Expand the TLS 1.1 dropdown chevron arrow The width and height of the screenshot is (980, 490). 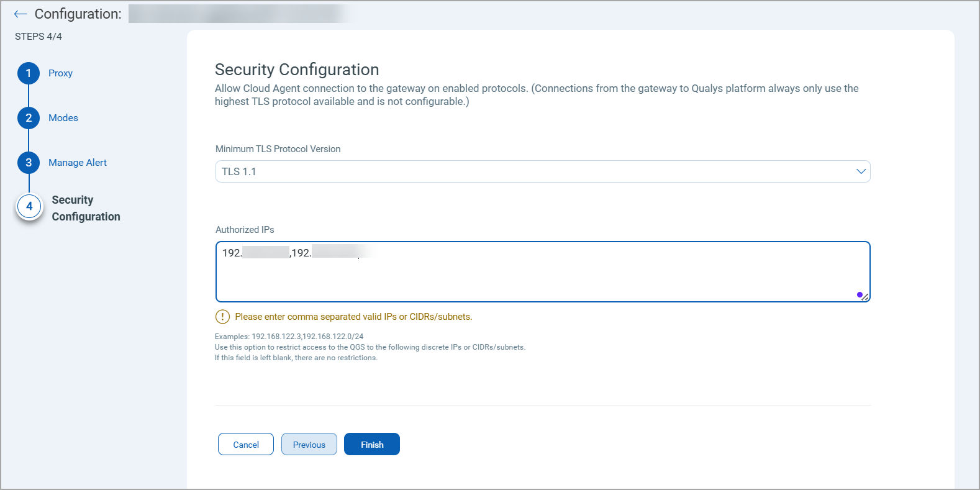[861, 171]
